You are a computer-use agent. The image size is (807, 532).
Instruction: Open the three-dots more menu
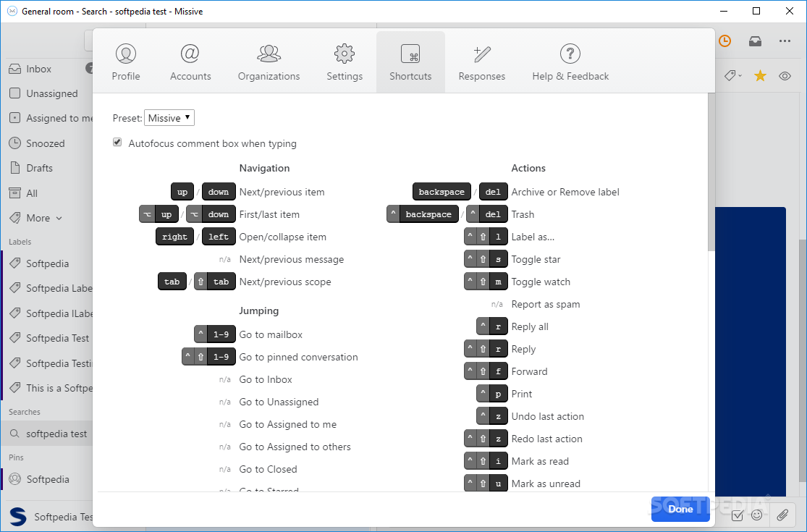point(785,41)
